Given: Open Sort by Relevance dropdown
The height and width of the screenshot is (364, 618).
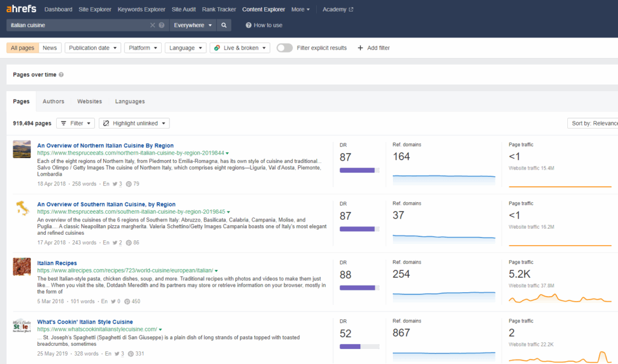Looking at the screenshot, I should [593, 123].
